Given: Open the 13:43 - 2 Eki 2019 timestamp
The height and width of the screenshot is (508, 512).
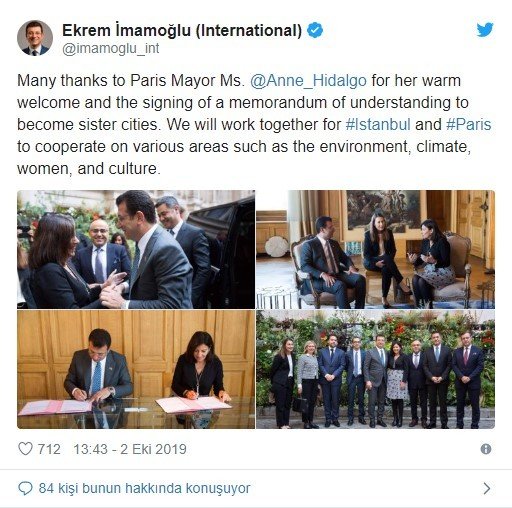Looking at the screenshot, I should 130,449.
